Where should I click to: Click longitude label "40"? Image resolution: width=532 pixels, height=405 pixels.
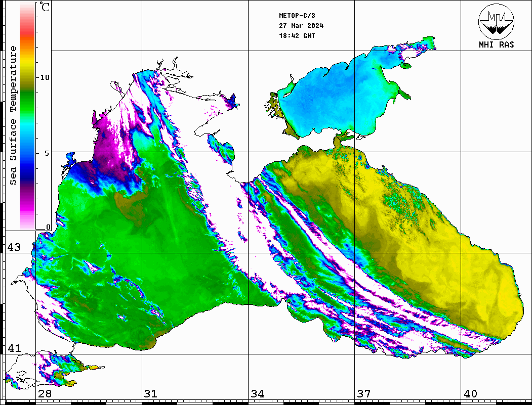click(470, 393)
